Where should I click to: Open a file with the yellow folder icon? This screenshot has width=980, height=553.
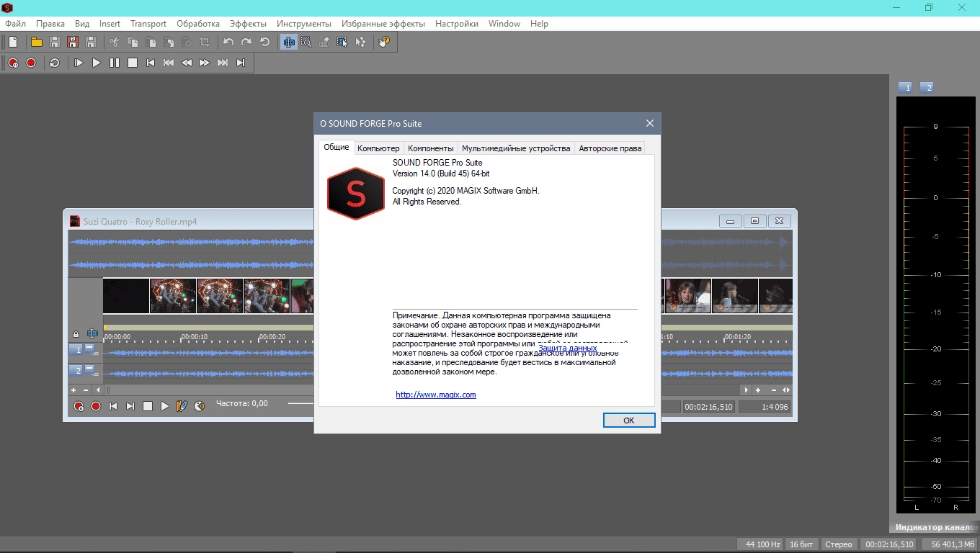(x=36, y=42)
